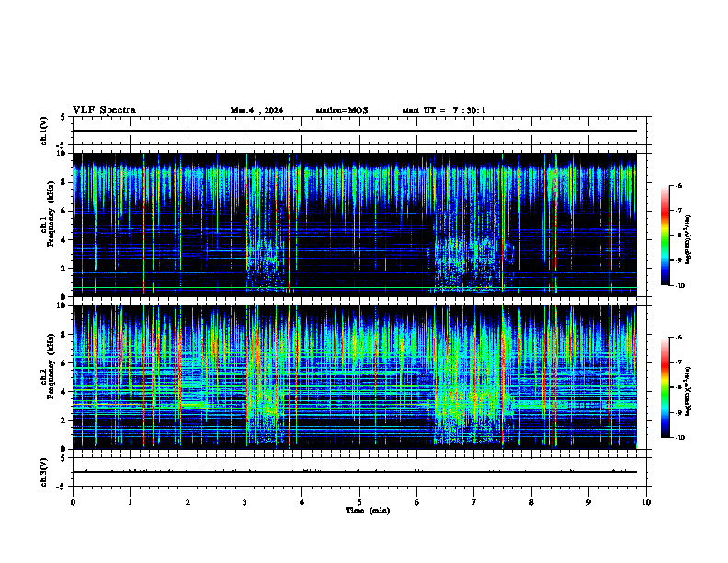Click the "10" tick on ch.2 frequency axis
The image size is (728, 563).
[x=63, y=306]
